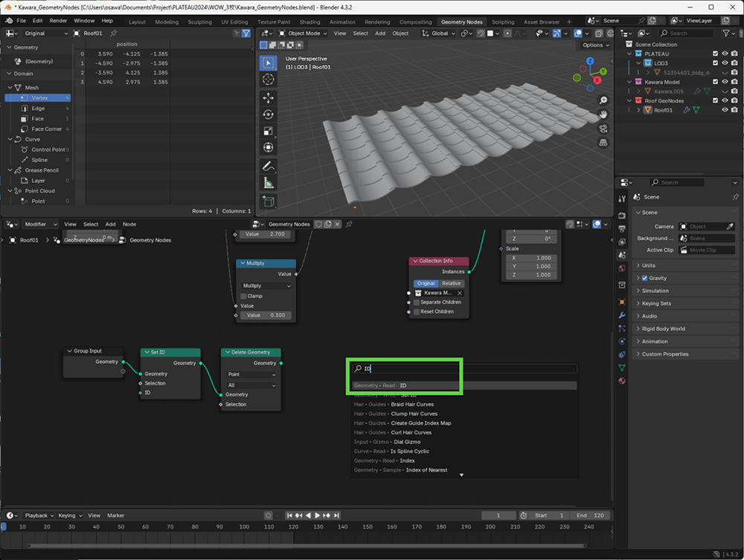Activate the Rotate tool in 3D viewport
This screenshot has width=744, height=560.
click(x=268, y=115)
